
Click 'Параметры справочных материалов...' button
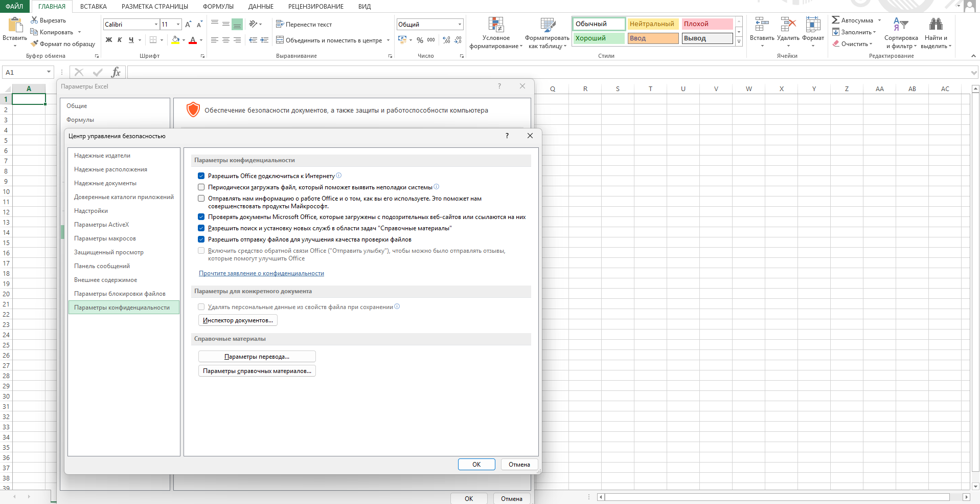[257, 371]
